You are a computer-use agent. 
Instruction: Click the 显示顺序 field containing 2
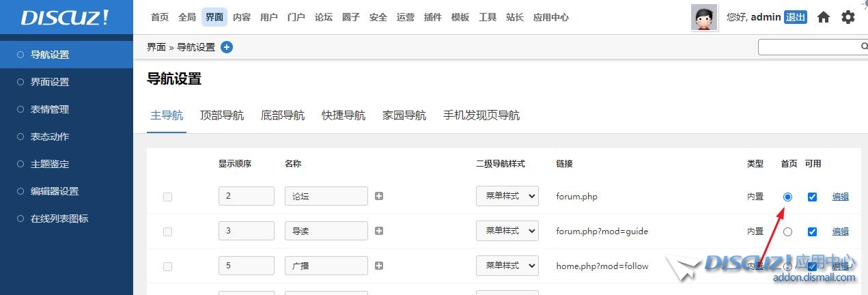[x=246, y=196]
